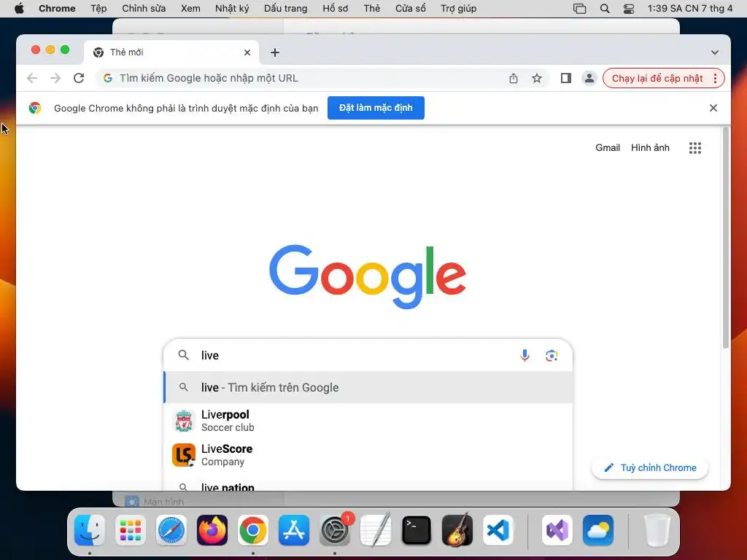Select 'live - Tìm kiếm trên Google' suggestion

click(368, 388)
